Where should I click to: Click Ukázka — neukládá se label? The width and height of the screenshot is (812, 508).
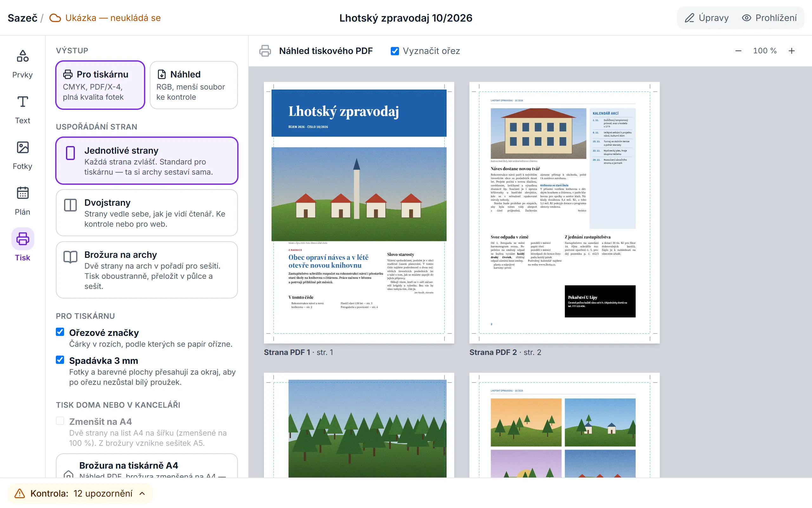pos(113,18)
